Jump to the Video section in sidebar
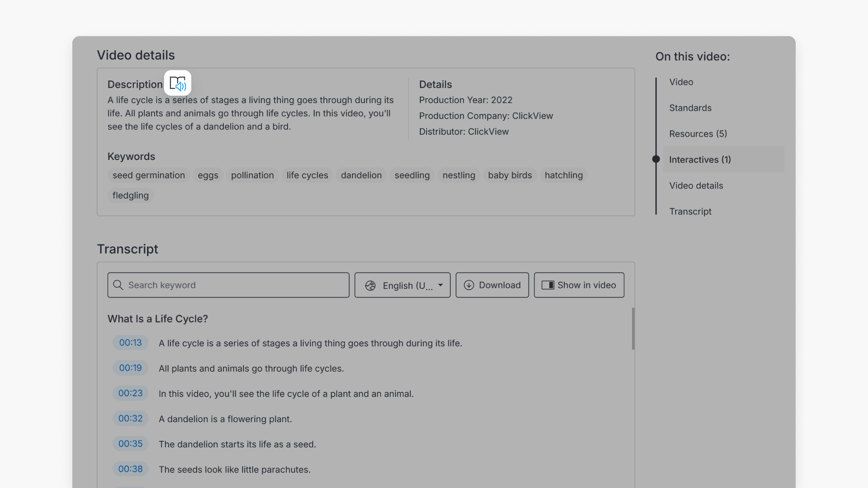Viewport: 868px width, 488px height. 681,82
